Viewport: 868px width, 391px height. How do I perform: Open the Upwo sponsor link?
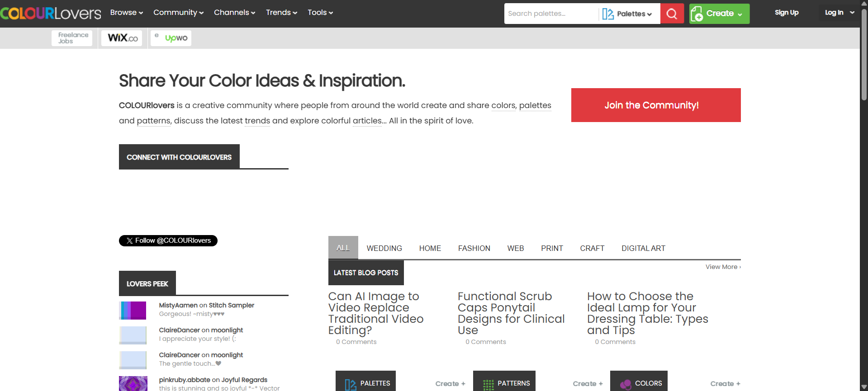(171, 38)
